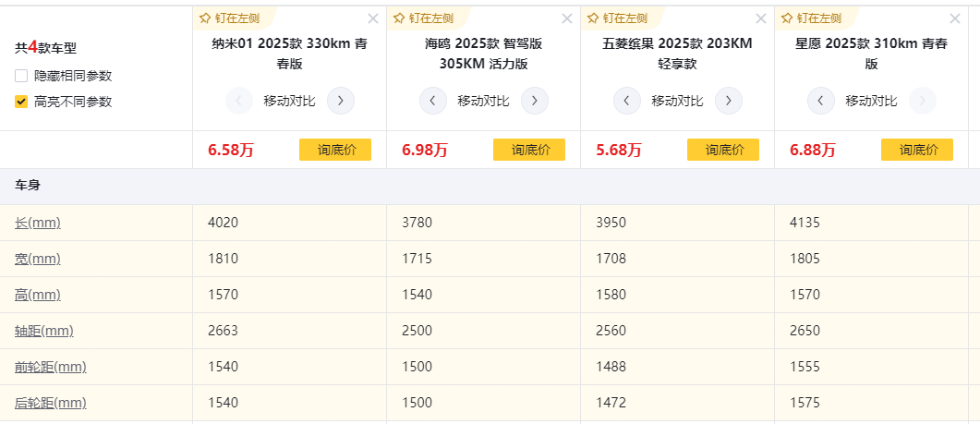Remove 五菱缤果 from comparison

[761, 18]
